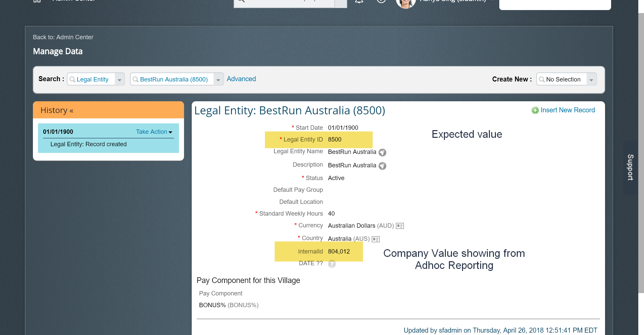
Task: Click the Default Location label
Action: tap(301, 202)
